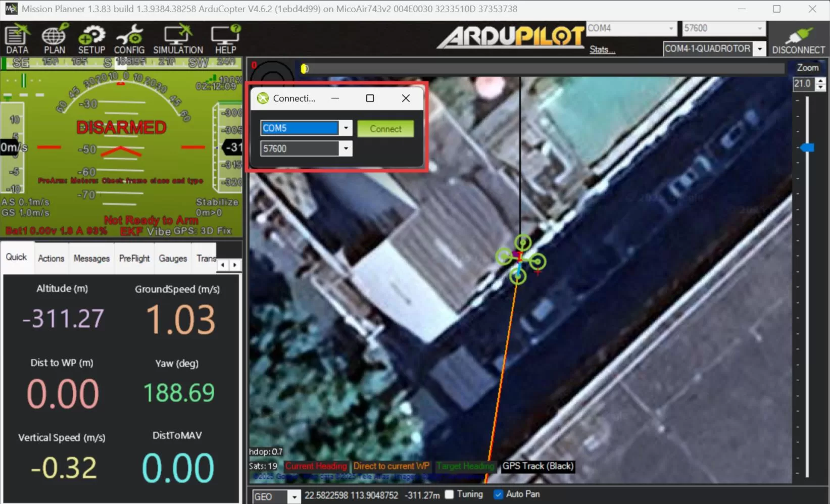Minimize the Mission Planner window
The width and height of the screenshot is (830, 504).
click(742, 9)
